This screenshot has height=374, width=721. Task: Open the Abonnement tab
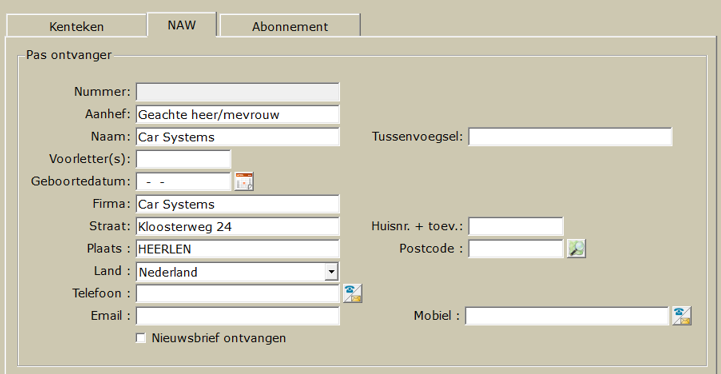290,26
